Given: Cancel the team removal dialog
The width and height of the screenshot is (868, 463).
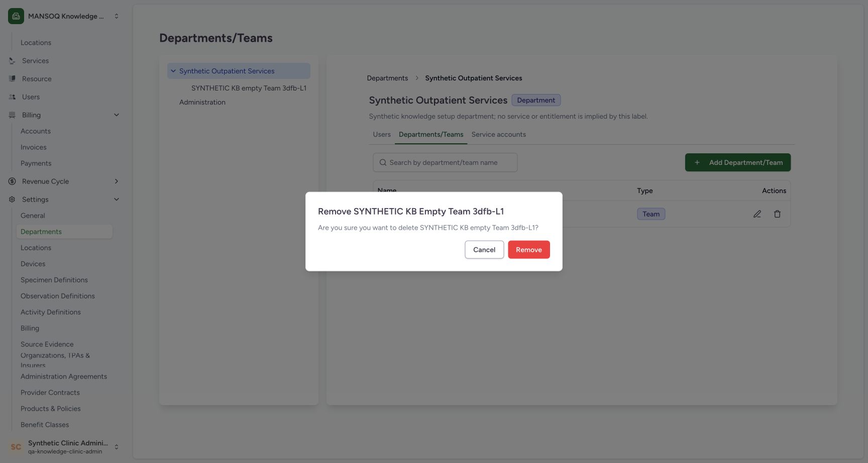Looking at the screenshot, I should (484, 250).
